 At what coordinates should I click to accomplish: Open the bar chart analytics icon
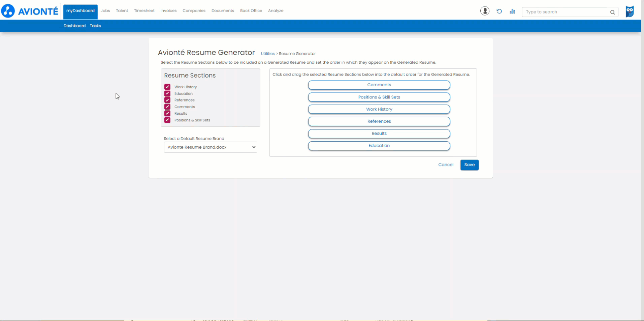click(512, 11)
